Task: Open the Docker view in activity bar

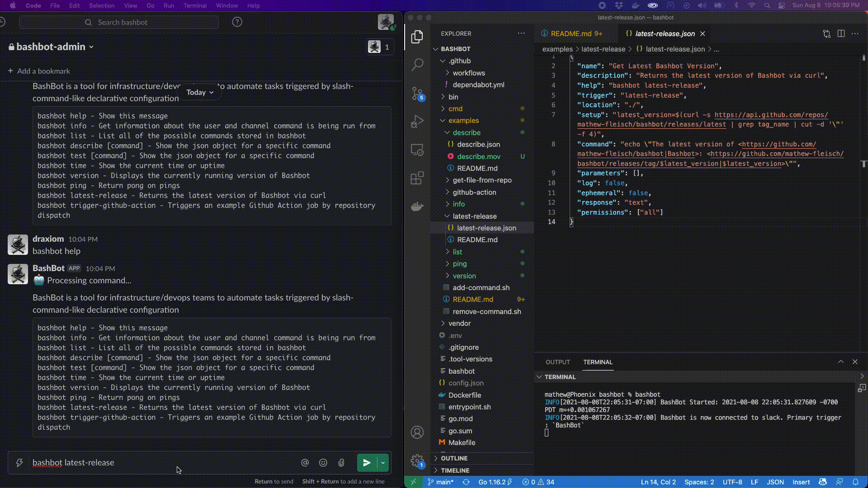Action: [417, 206]
